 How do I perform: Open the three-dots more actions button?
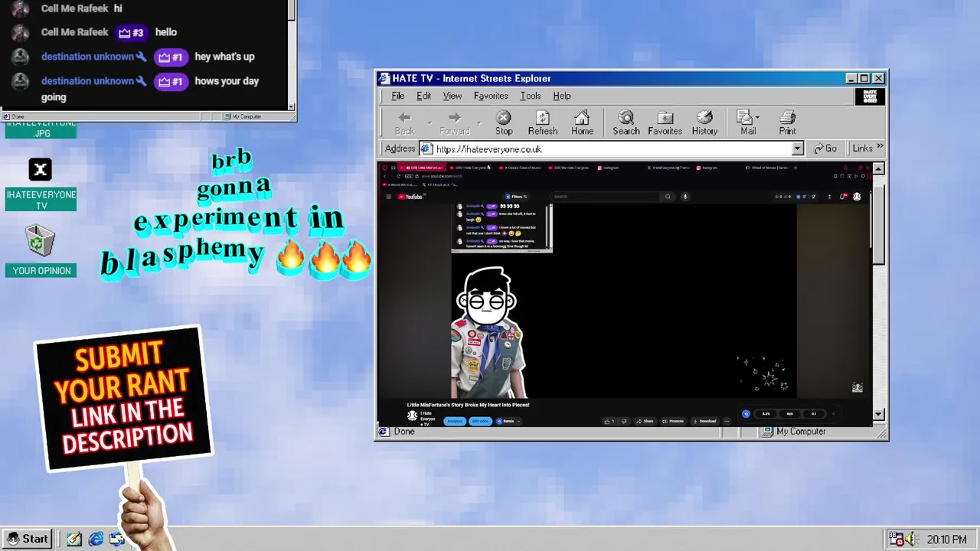click(727, 421)
